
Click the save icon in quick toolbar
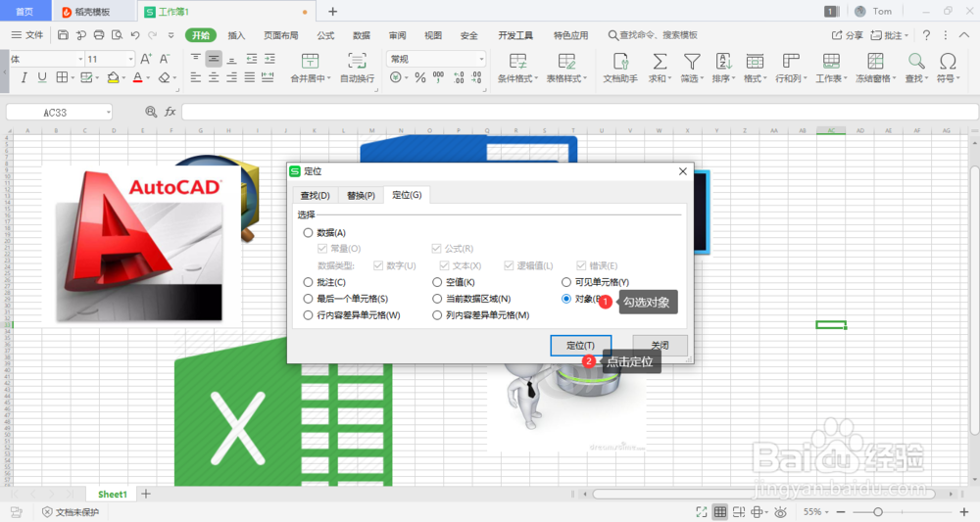[63, 35]
